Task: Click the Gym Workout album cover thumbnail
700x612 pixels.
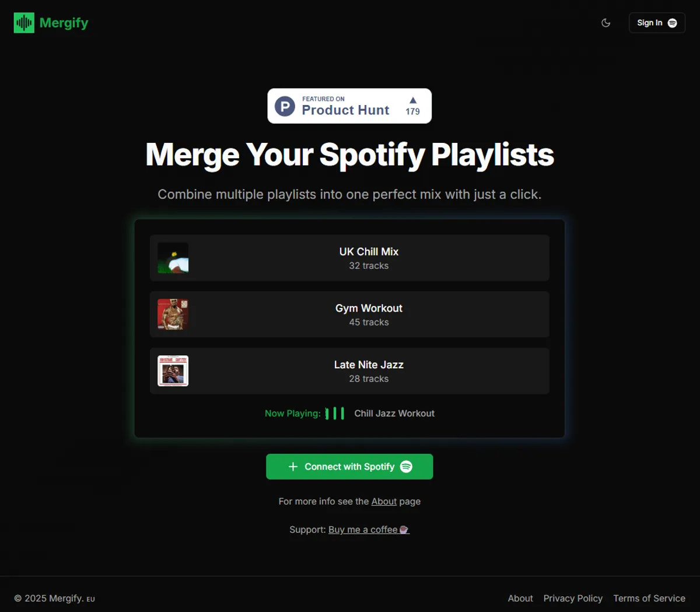Action: point(173,314)
